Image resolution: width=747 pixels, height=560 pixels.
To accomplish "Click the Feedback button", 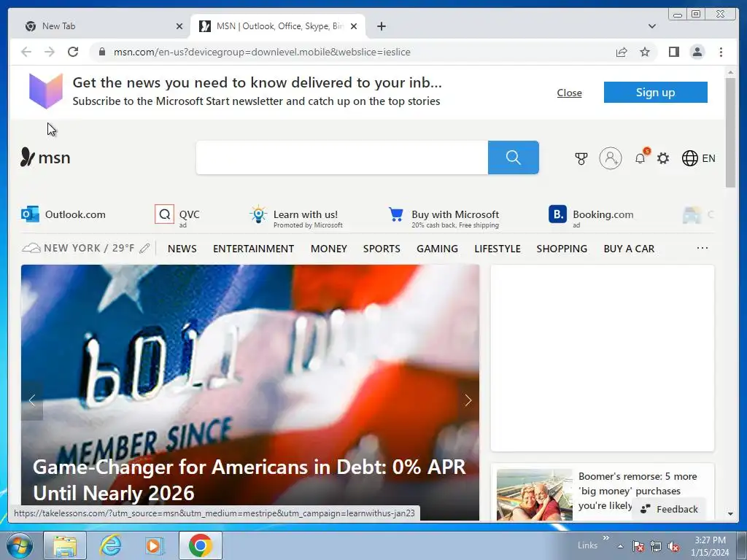I will [669, 509].
